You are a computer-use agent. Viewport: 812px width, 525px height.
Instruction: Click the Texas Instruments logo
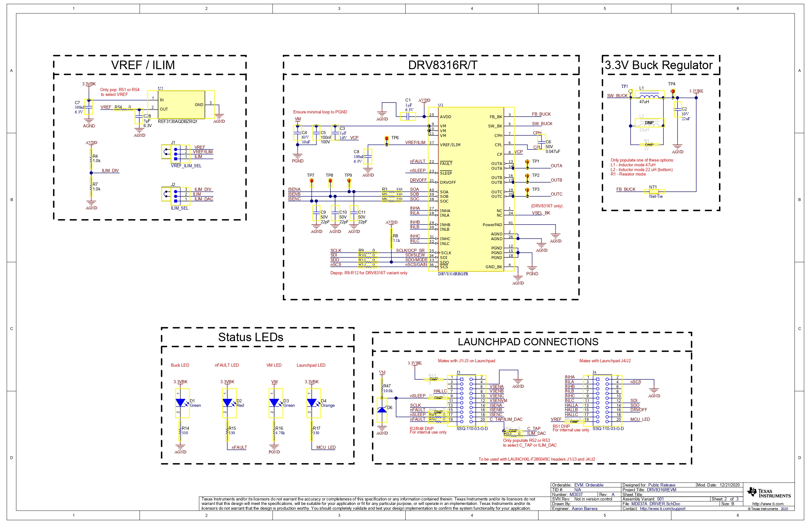(769, 493)
